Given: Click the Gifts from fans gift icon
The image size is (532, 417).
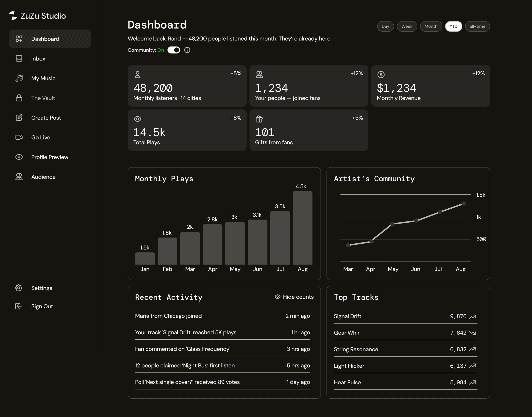Looking at the screenshot, I should [x=259, y=119].
